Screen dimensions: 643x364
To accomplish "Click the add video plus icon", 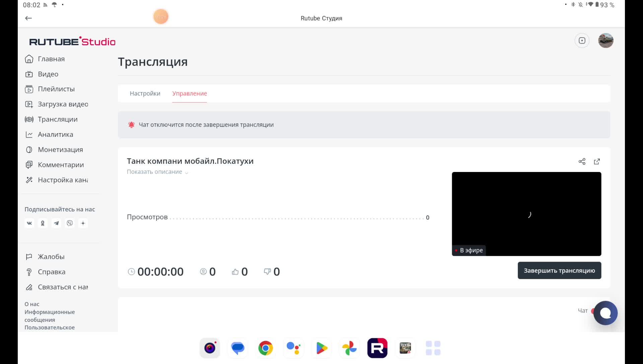I will (x=582, y=40).
